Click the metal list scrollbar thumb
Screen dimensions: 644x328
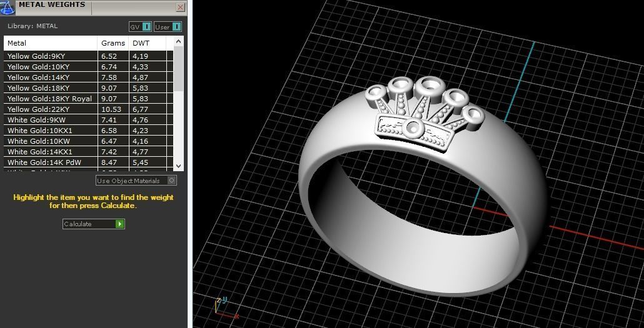tap(178, 69)
